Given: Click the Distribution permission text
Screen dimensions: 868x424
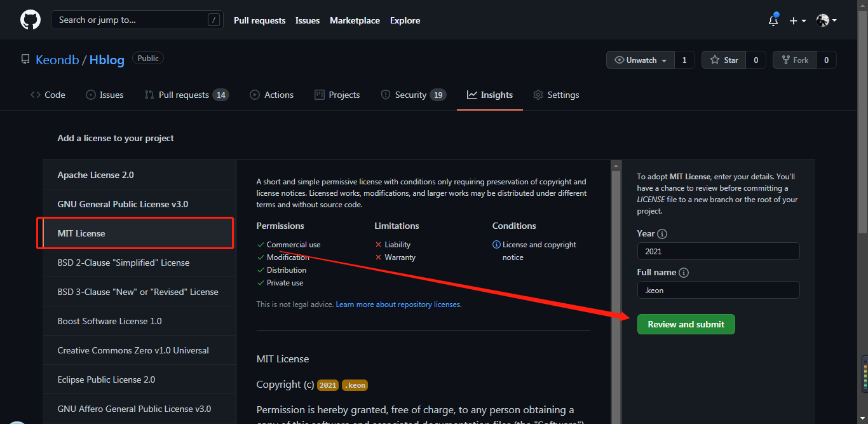Looking at the screenshot, I should pyautogui.click(x=287, y=270).
